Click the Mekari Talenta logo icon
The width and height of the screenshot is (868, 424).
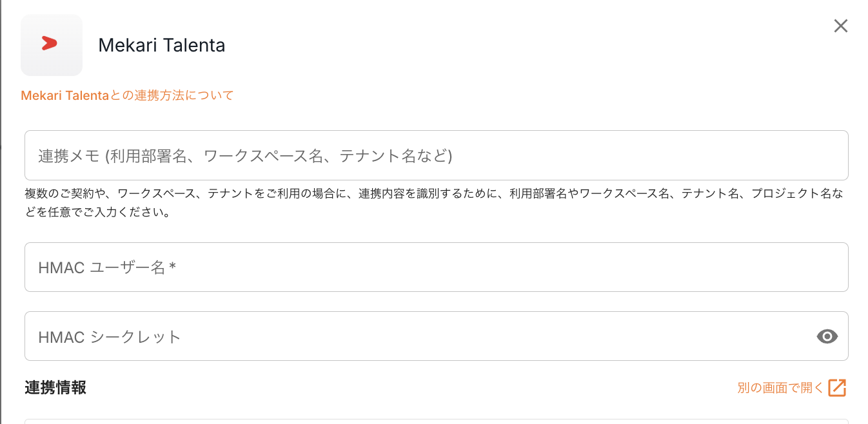pyautogui.click(x=52, y=45)
